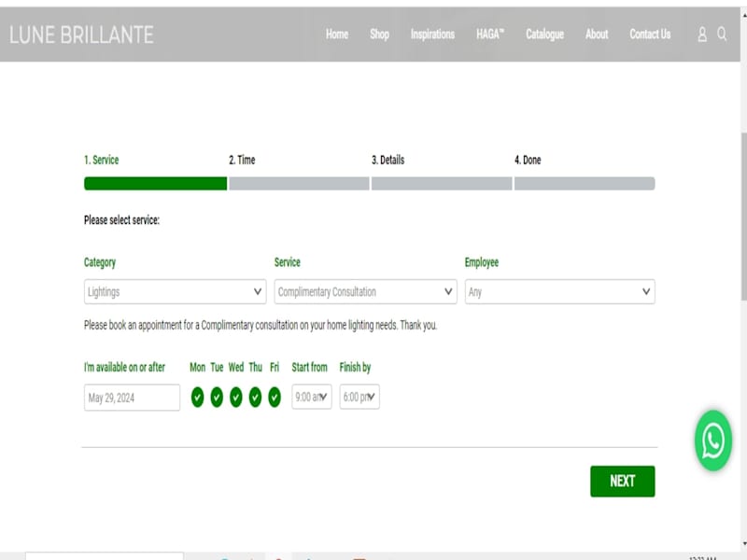Expand the Employee dropdown showing Any
This screenshot has width=747, height=560.
[x=559, y=291]
